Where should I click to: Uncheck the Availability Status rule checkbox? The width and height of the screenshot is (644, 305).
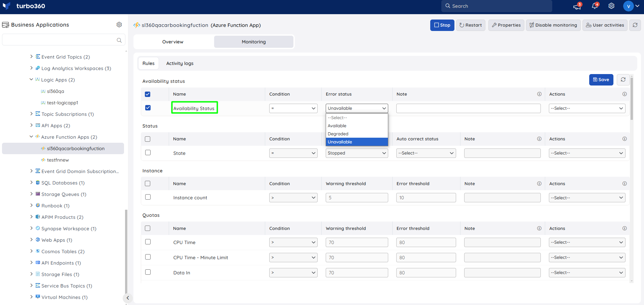click(148, 108)
